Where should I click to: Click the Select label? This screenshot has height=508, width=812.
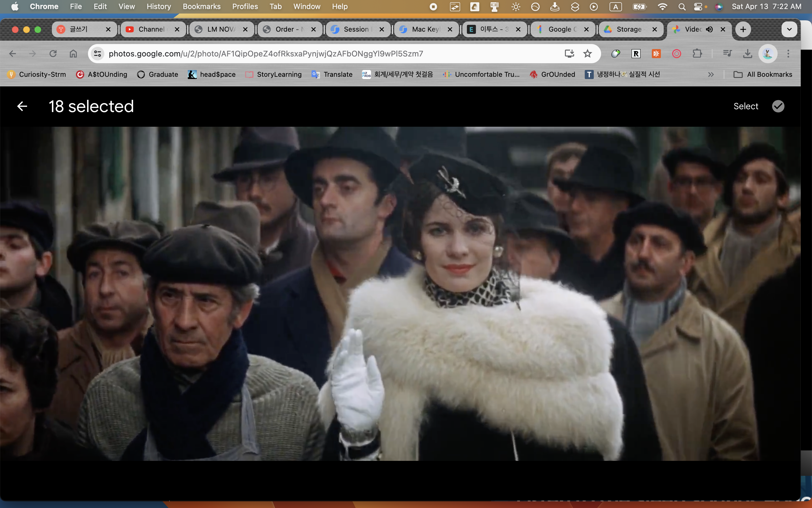pyautogui.click(x=745, y=106)
